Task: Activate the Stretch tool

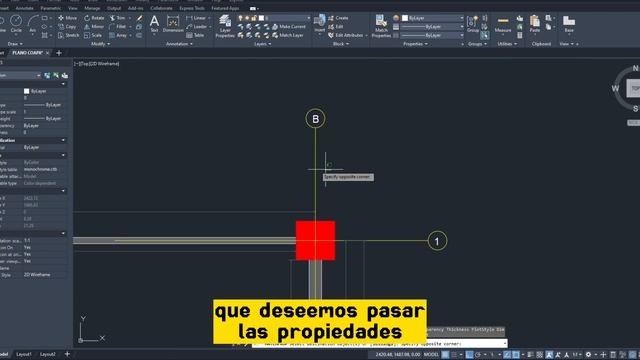Action: coord(69,36)
